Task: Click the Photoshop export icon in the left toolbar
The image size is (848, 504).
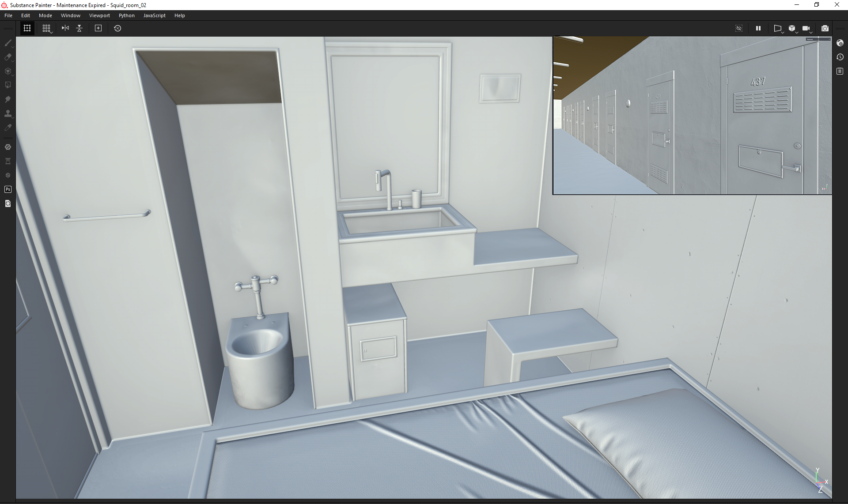Action: click(8, 189)
